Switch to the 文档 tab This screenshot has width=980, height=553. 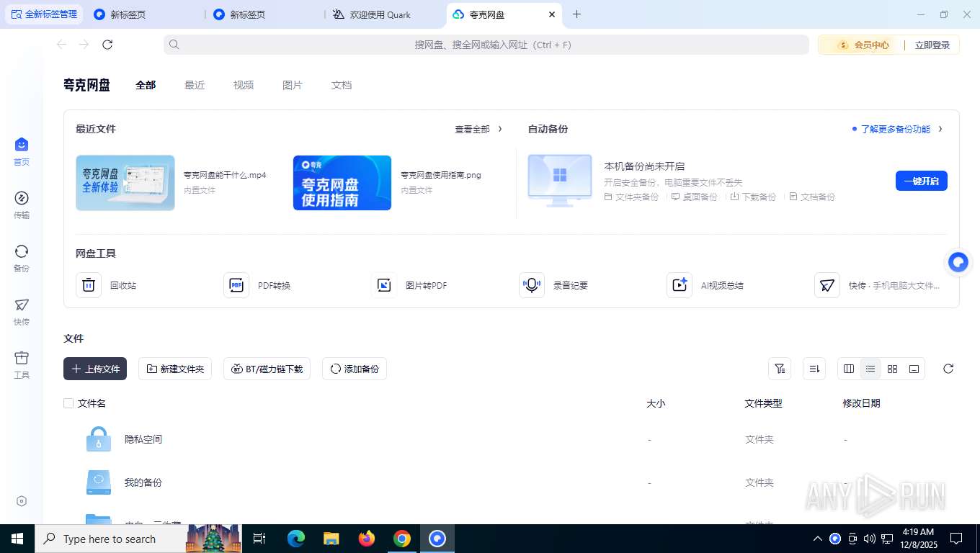[342, 85]
